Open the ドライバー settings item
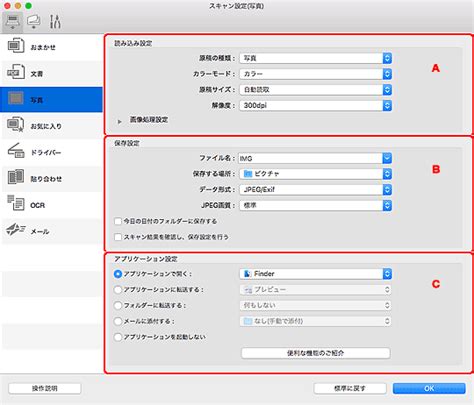 pos(52,152)
